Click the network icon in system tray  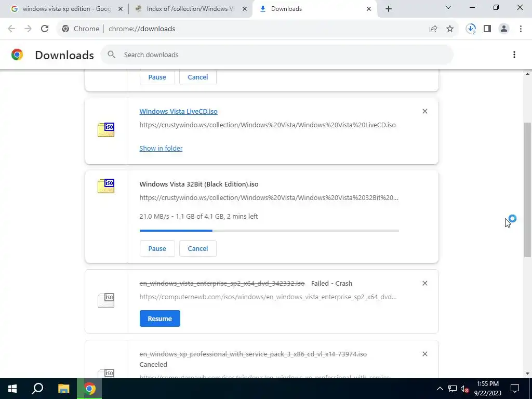(453, 389)
